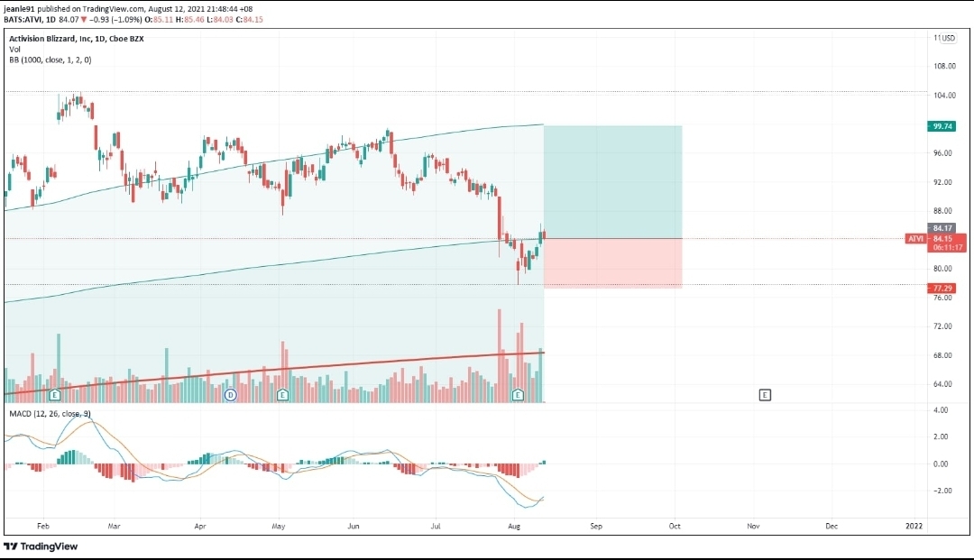Open the dividend D marker in April
The height and width of the screenshot is (560, 974).
pyautogui.click(x=231, y=395)
